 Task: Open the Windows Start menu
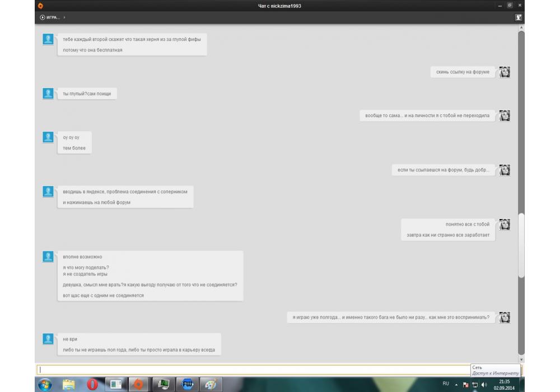click(x=44, y=384)
